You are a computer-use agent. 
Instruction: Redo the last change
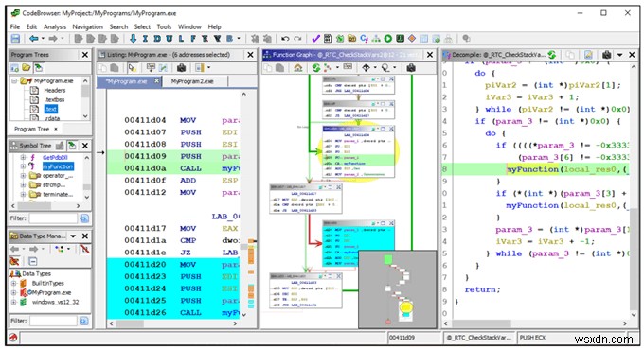point(297,39)
